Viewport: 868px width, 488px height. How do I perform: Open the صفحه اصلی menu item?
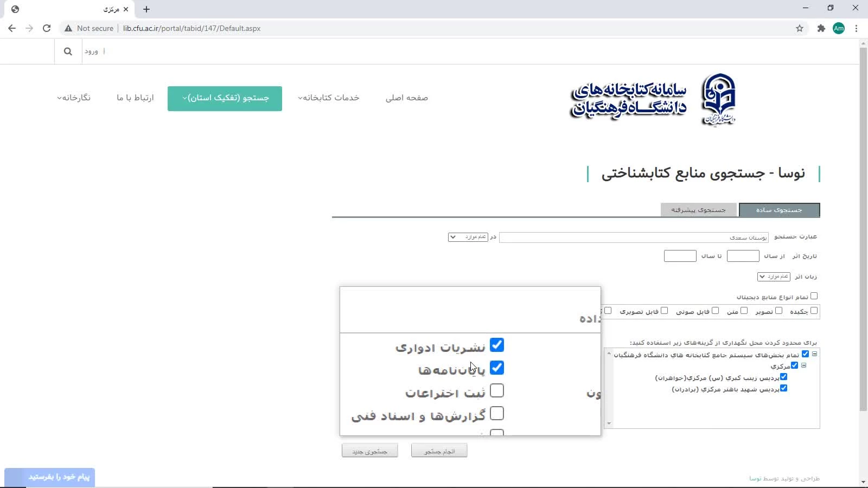point(406,98)
